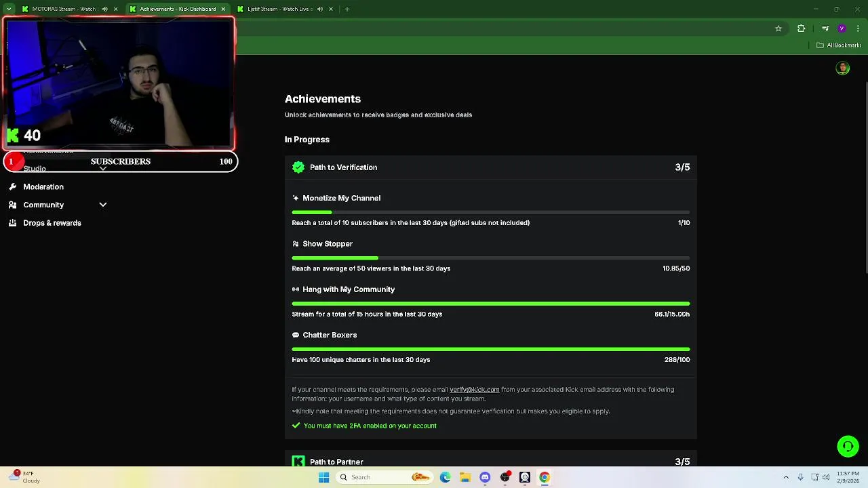Viewport: 868px width, 488px height.
Task: Click the Monetize My Channel progress bar
Action: click(x=491, y=212)
